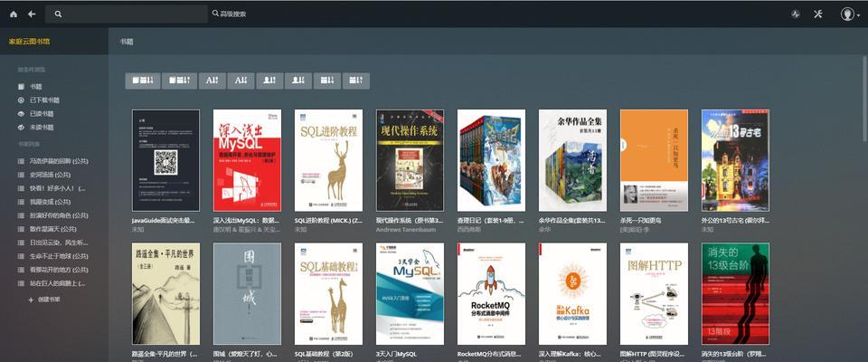Click the author 余华 link
Screen dimensions: 868x362
544,229
